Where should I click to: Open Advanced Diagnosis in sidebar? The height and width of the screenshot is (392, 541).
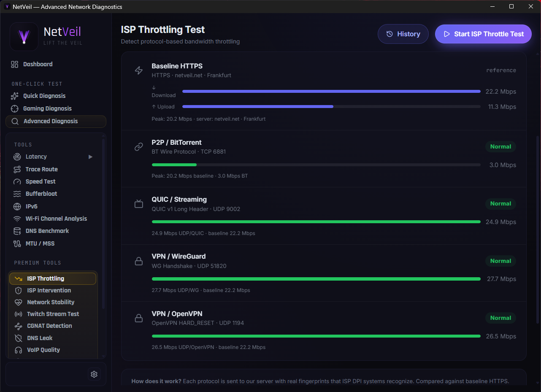(56, 121)
